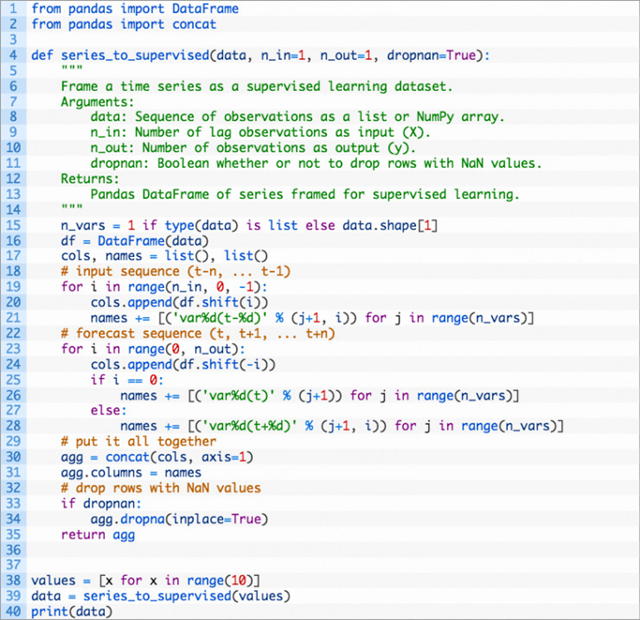640x620 pixels.
Task: Click 'dropnan: Boolean whether' docstring line
Action: pos(316,164)
